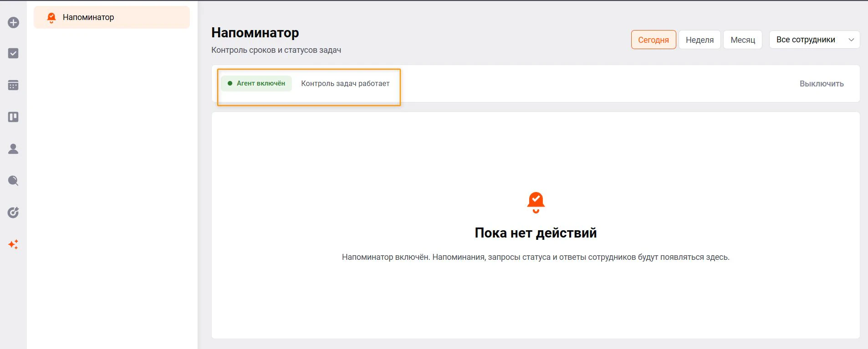Click the orange bell icon above empty state

click(536, 202)
